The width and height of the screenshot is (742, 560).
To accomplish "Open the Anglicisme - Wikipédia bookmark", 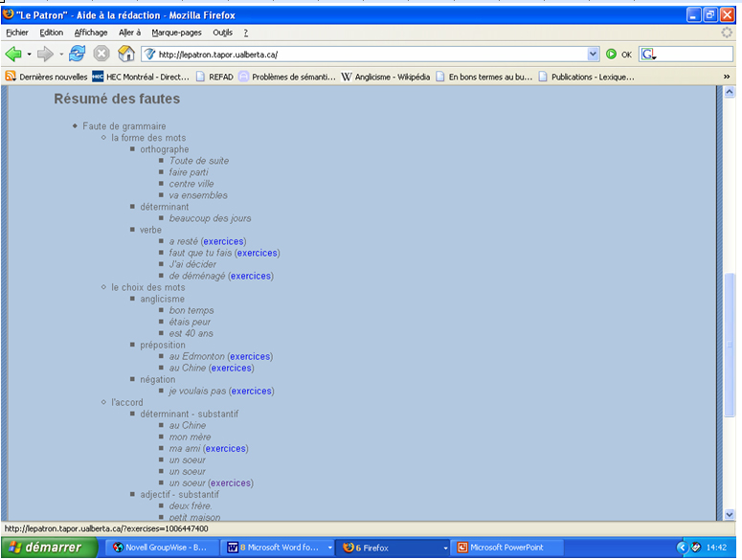I will (x=386, y=77).
